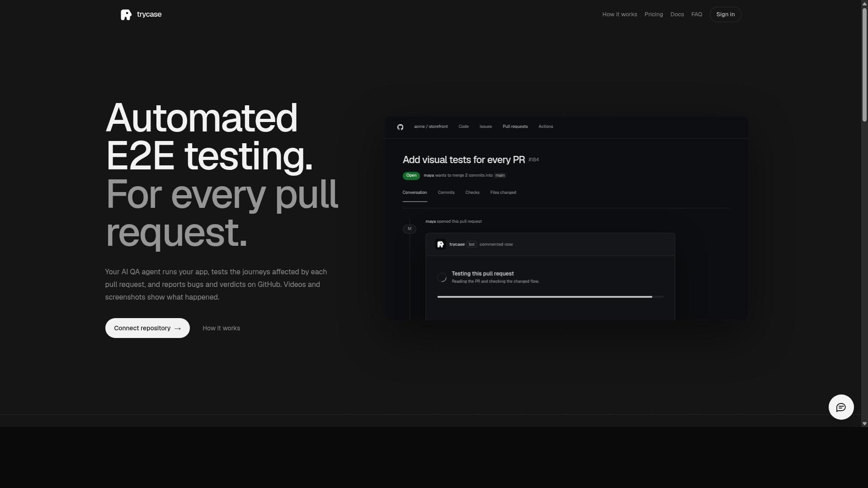Open the chat support bubble icon
The image size is (868, 488).
click(x=841, y=407)
